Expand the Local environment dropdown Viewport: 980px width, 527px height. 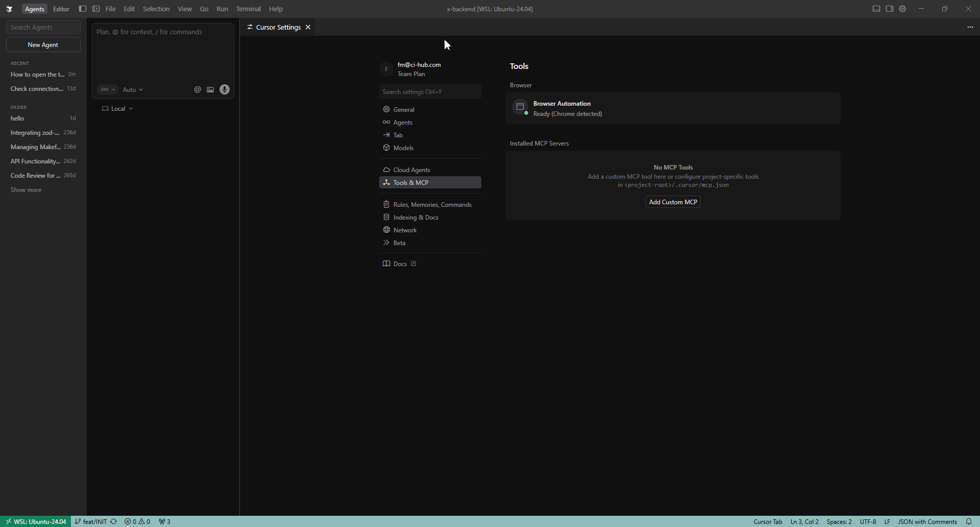pos(117,109)
